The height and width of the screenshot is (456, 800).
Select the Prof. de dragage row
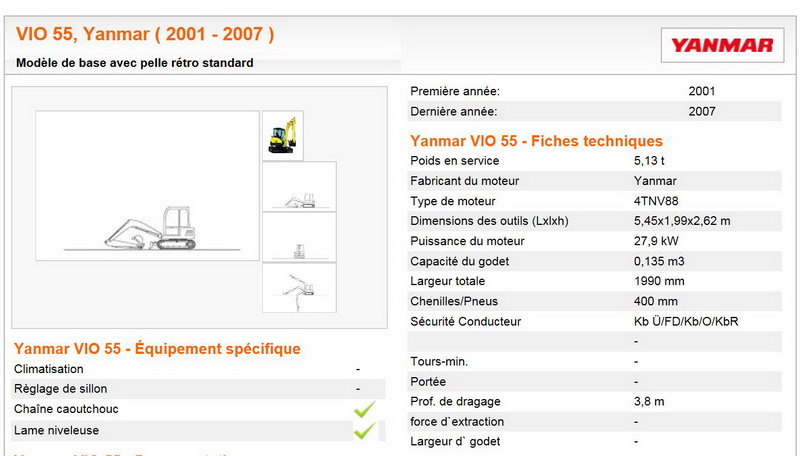coord(595,401)
